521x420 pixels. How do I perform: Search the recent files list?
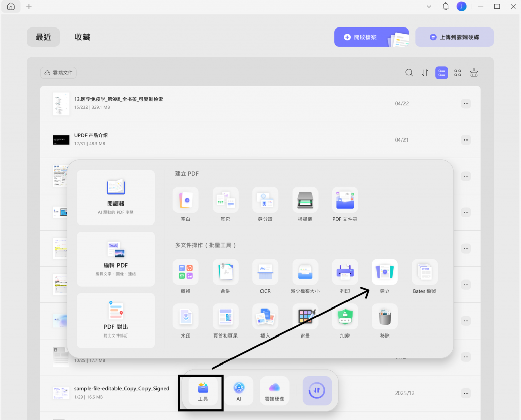click(x=409, y=73)
